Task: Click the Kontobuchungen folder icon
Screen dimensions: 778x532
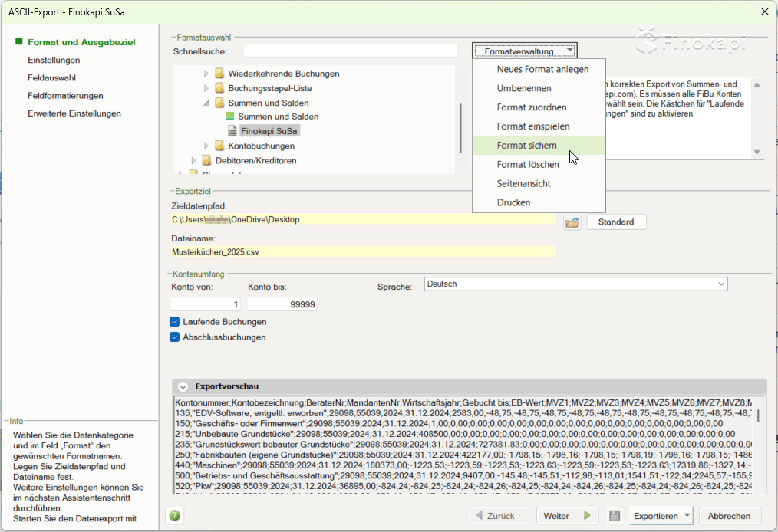Action: [219, 146]
